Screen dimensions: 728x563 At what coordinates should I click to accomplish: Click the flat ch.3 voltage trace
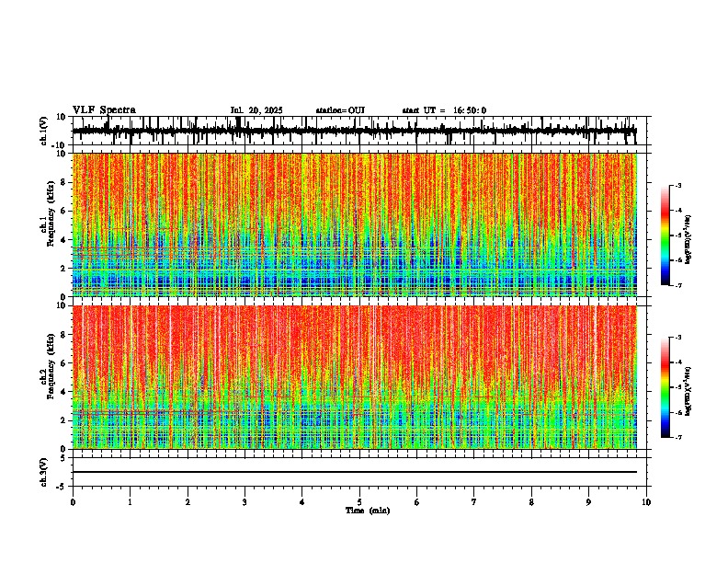pos(354,472)
